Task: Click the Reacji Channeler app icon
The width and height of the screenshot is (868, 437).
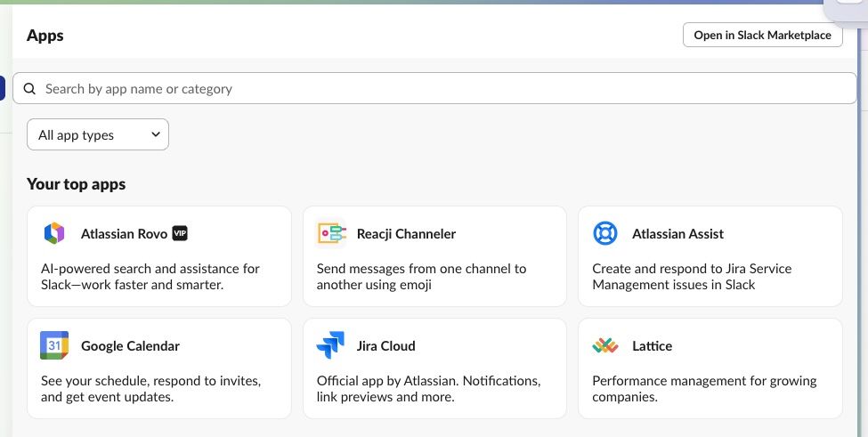Action: (x=331, y=233)
